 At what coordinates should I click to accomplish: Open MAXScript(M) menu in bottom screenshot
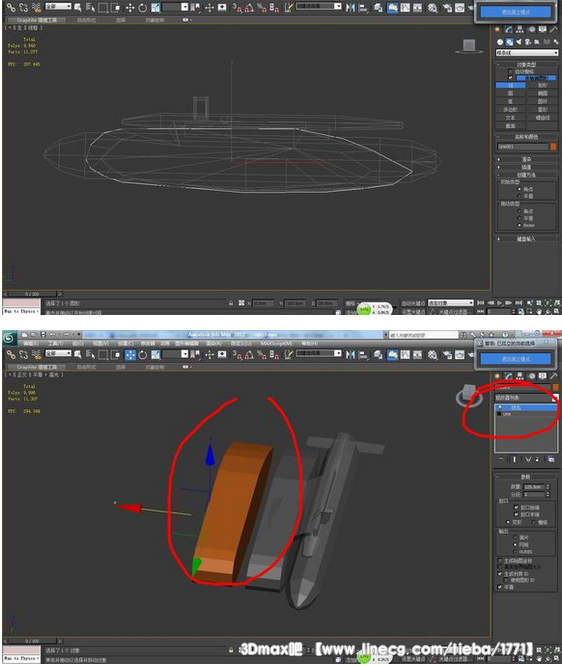[276, 343]
